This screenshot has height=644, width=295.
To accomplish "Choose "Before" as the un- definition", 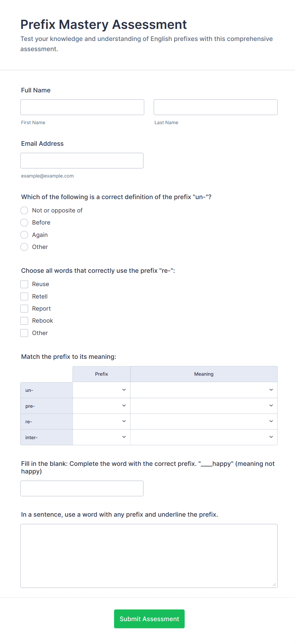I will coord(24,223).
